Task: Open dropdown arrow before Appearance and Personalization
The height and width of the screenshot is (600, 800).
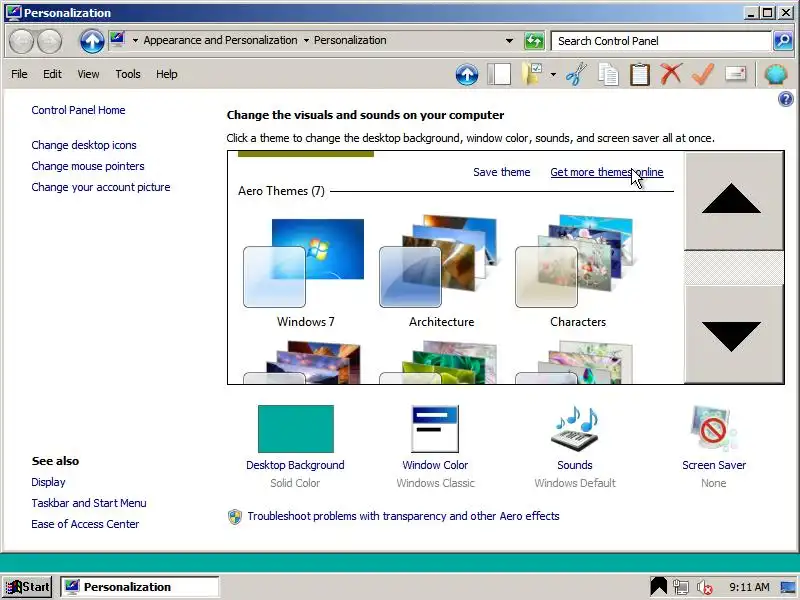Action: [135, 40]
